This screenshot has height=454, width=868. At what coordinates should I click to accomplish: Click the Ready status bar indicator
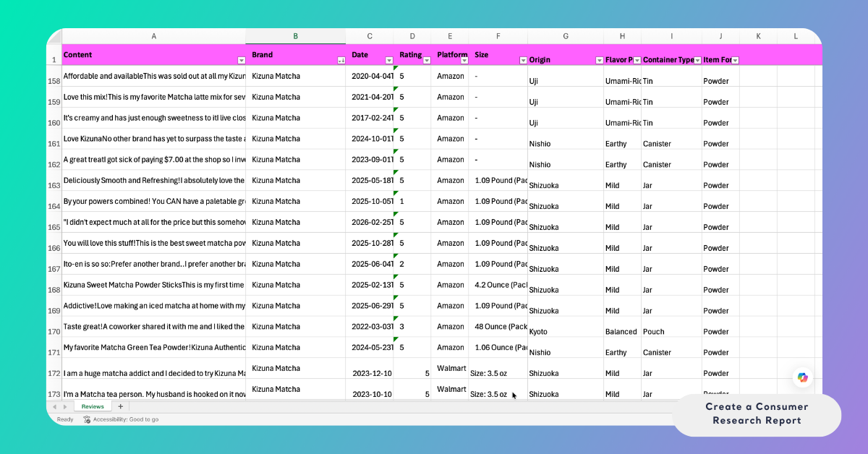(65, 419)
